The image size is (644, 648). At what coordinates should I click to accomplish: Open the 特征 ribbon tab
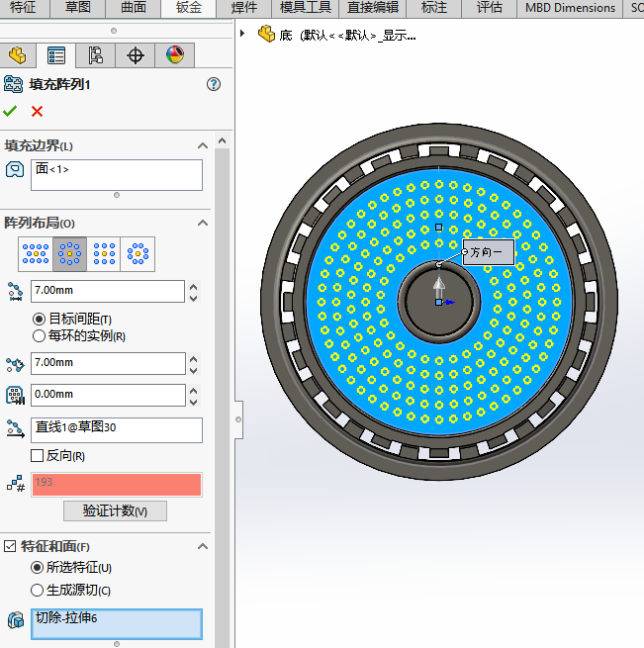click(23, 8)
